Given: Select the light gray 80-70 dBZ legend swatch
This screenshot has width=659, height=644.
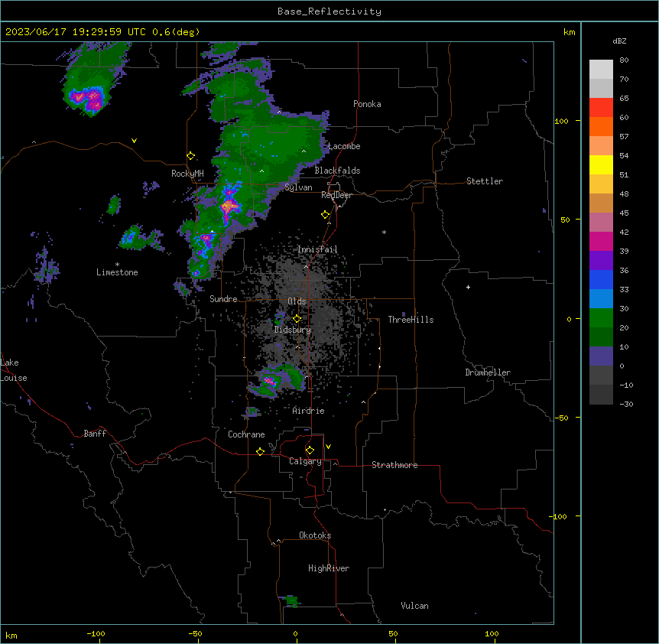Looking at the screenshot, I should [601, 70].
